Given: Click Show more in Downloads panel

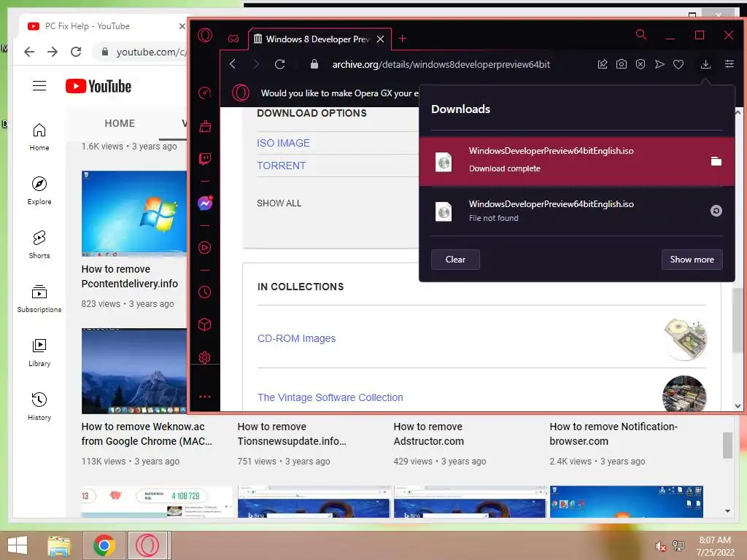Looking at the screenshot, I should click(x=692, y=260).
